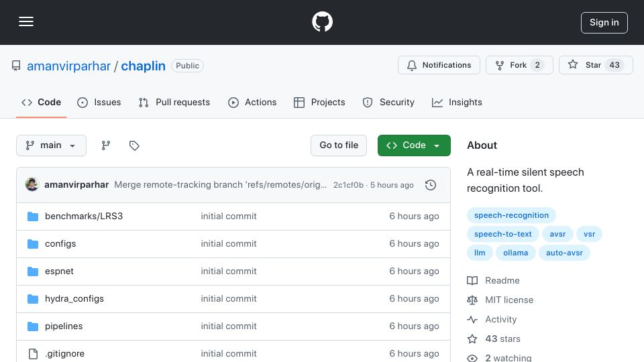The width and height of the screenshot is (644, 362).
Task: Click the file icon beside .gitignore
Action: click(x=33, y=354)
